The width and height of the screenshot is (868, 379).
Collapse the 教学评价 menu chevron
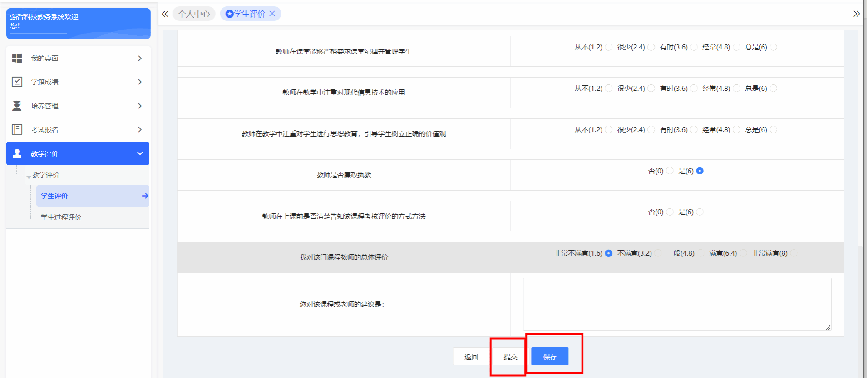[x=140, y=153]
